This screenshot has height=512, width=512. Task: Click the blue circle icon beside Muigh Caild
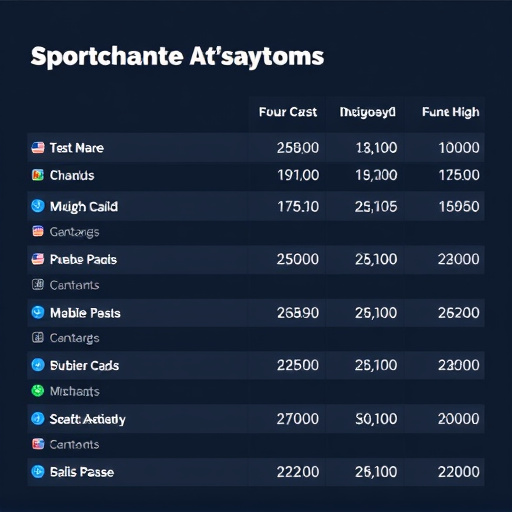click(x=38, y=206)
